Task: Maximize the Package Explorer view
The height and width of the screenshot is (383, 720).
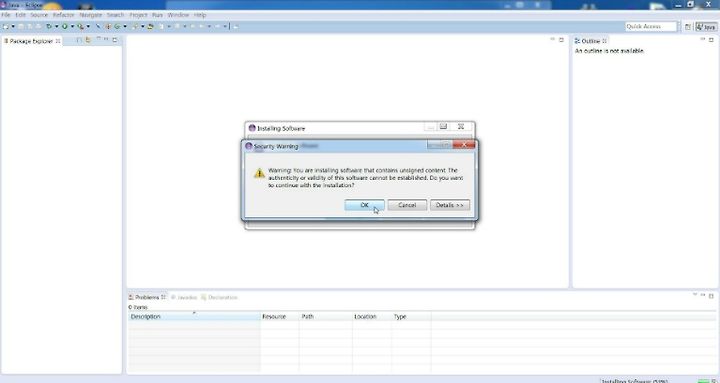Action: point(115,40)
